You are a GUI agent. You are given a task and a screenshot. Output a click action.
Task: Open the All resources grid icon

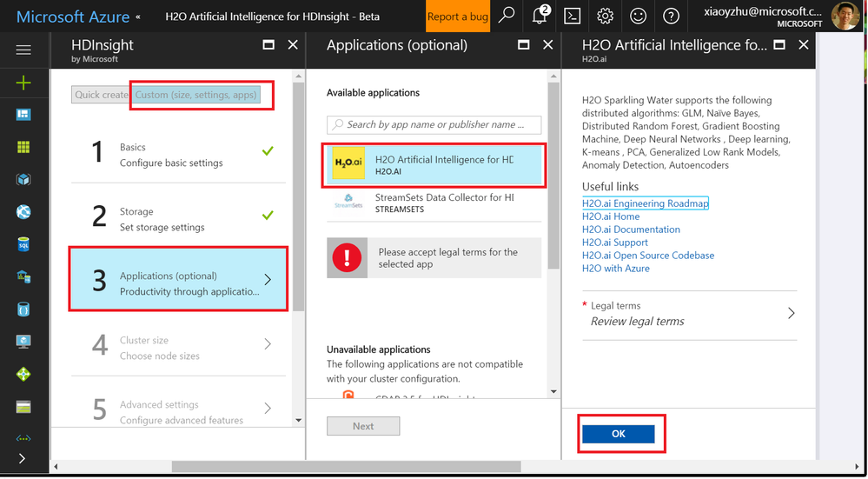[23, 147]
